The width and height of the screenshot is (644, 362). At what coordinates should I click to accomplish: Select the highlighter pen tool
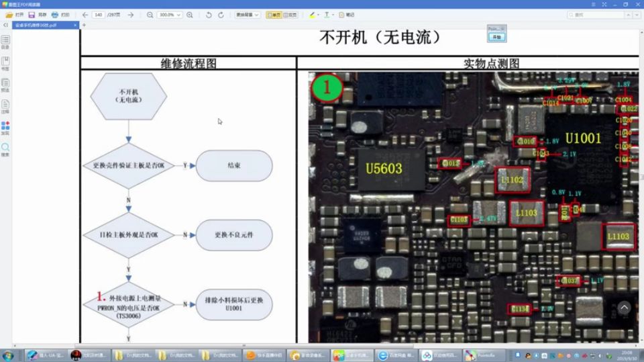(x=312, y=15)
